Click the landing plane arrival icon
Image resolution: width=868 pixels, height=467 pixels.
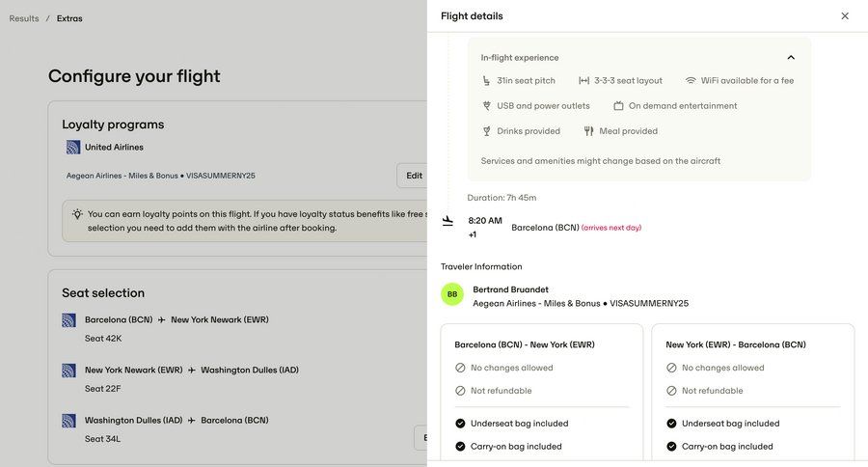pos(448,221)
